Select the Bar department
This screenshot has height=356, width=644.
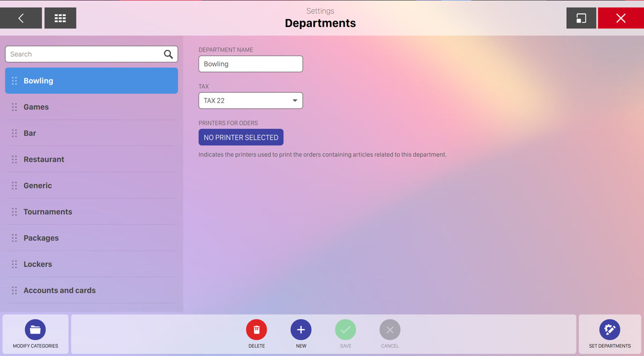pos(30,133)
